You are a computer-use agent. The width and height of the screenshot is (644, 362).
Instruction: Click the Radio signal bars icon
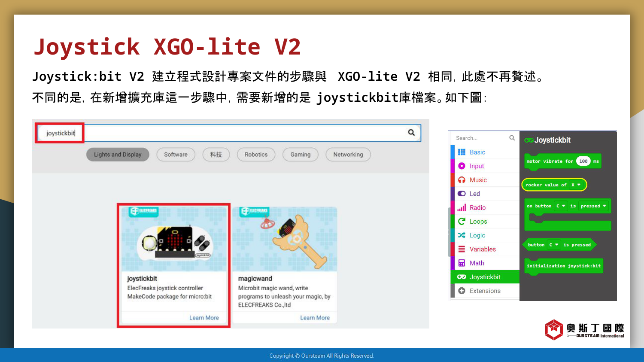(462, 207)
